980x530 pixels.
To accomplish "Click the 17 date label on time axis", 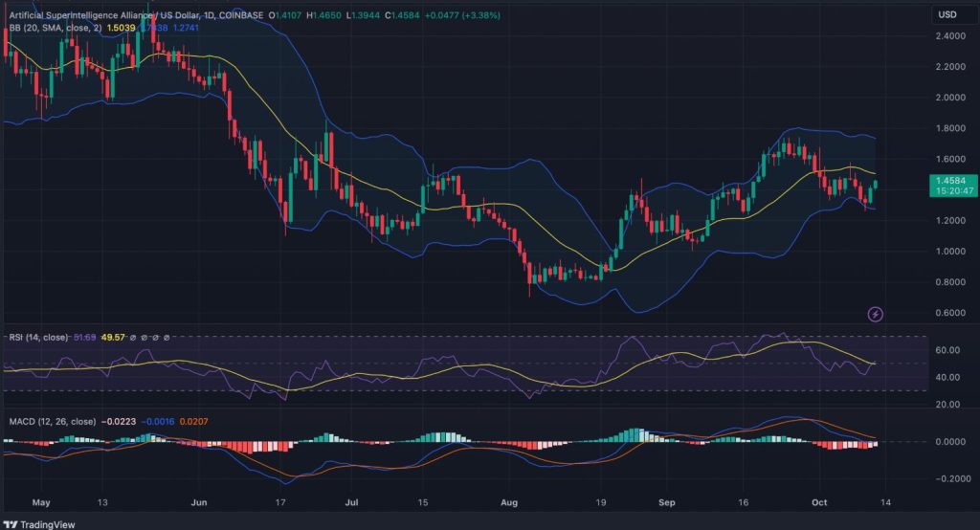I will (280, 502).
